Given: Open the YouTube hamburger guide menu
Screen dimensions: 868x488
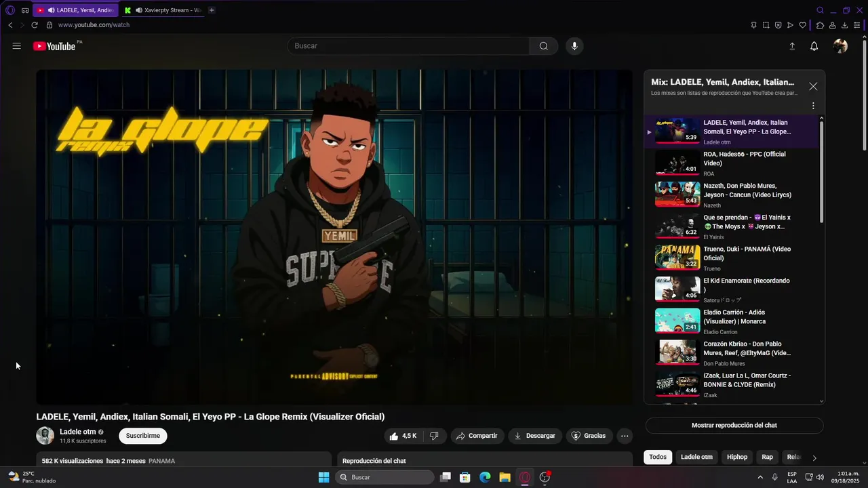Looking at the screenshot, I should [16, 46].
